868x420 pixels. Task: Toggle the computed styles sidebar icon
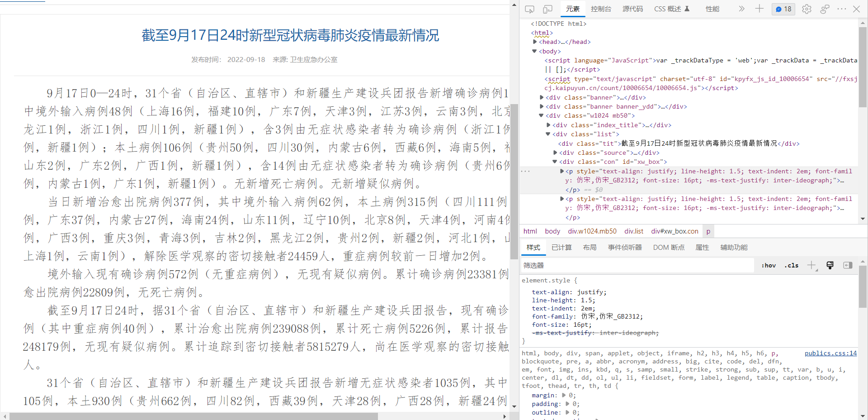coord(848,266)
